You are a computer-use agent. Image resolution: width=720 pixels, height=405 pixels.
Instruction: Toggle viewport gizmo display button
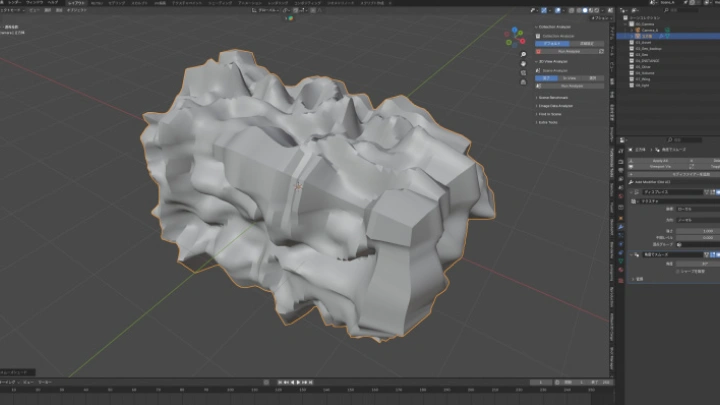pos(544,10)
